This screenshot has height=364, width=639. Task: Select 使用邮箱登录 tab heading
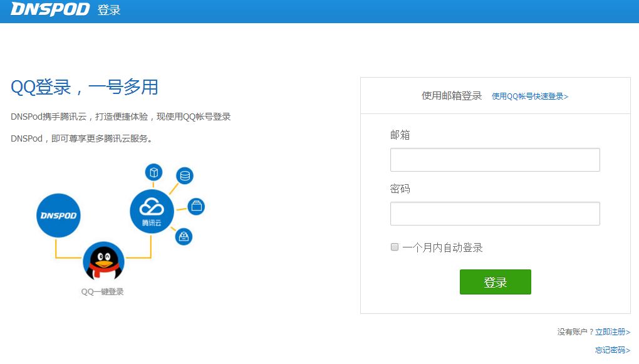pos(452,96)
